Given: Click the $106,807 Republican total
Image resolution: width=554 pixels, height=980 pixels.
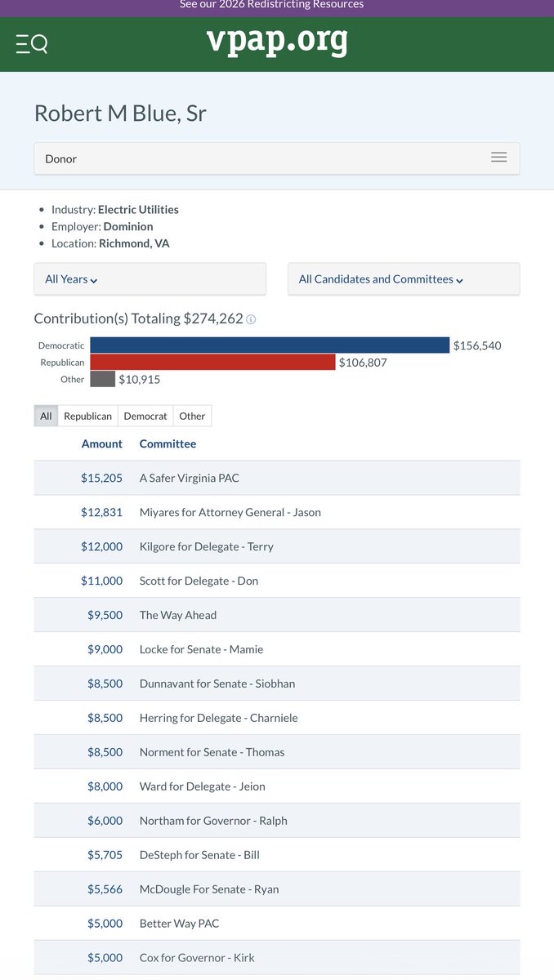Looking at the screenshot, I should (x=363, y=362).
